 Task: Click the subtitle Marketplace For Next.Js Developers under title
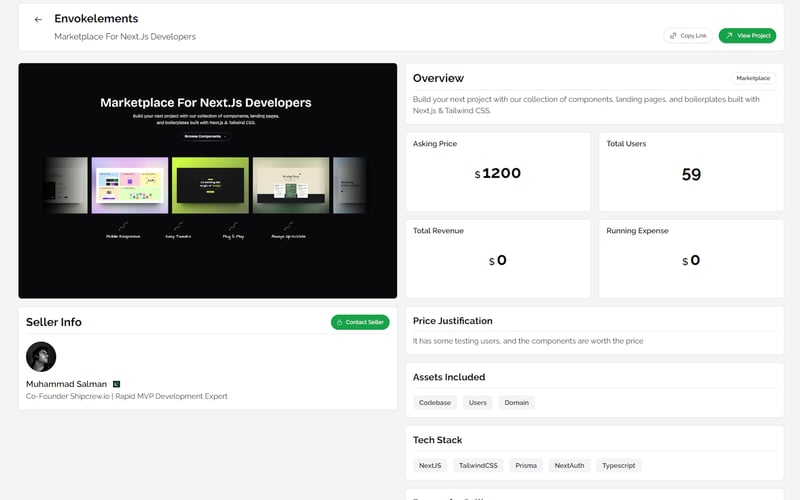125,37
